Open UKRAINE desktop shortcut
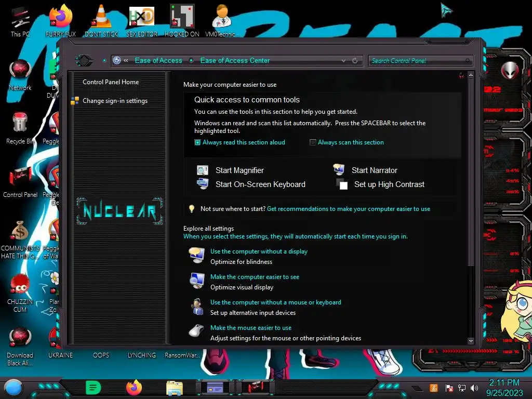The width and height of the screenshot is (532, 399). [60, 355]
